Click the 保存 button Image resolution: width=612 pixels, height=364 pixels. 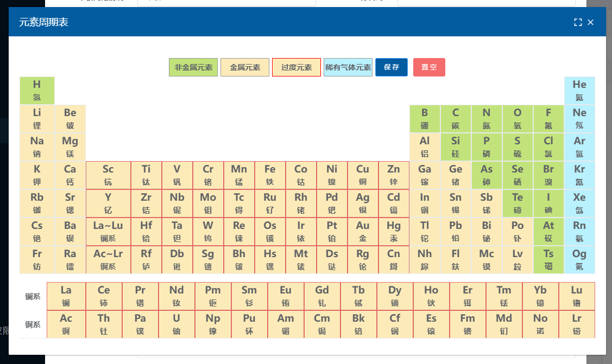(392, 67)
